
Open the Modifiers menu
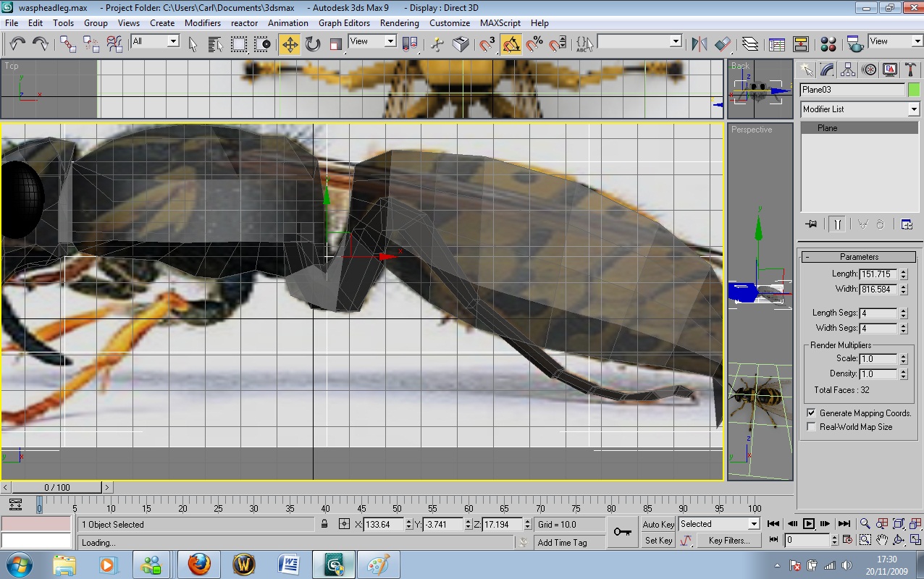[202, 23]
